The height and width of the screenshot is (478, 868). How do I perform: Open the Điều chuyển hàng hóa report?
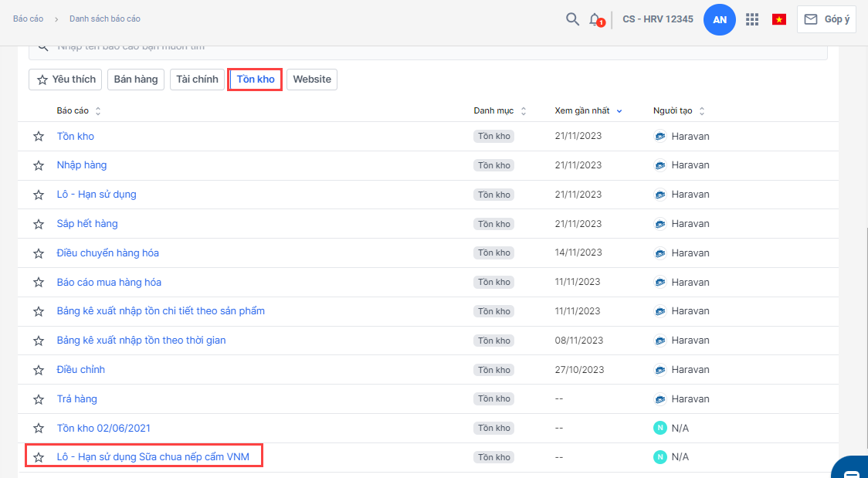(x=108, y=253)
